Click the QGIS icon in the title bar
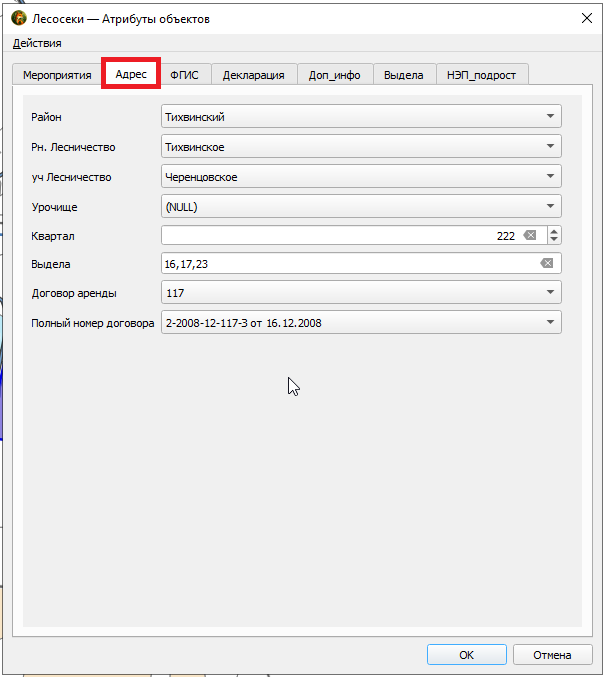 click(19, 19)
